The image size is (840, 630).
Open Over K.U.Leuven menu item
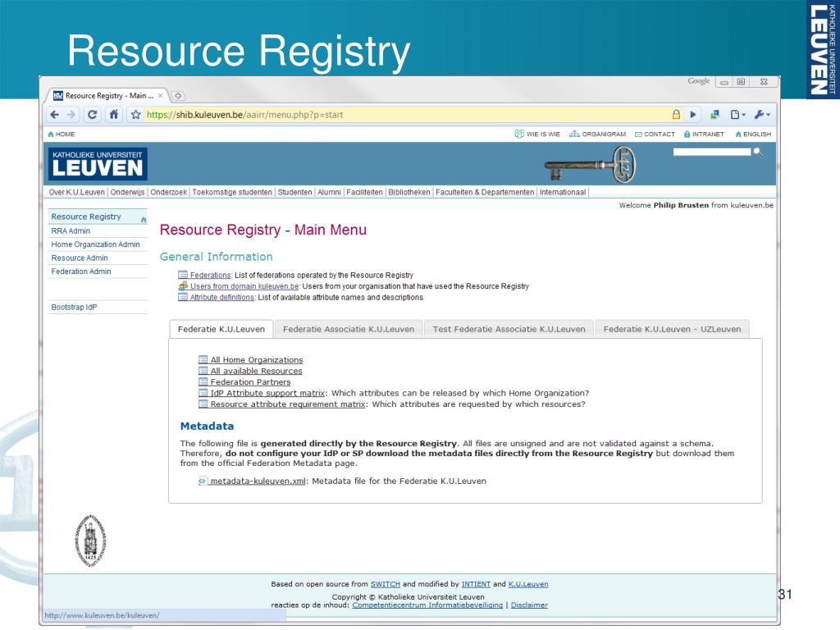(x=76, y=192)
